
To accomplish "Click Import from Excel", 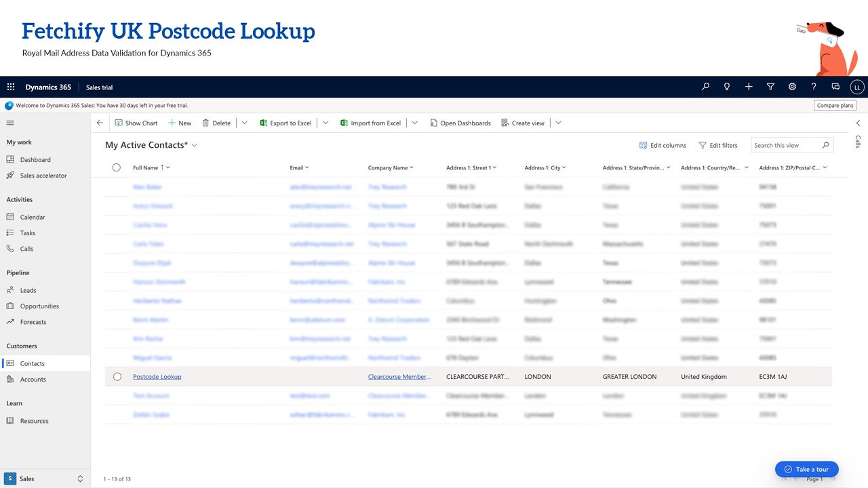I will coord(370,123).
